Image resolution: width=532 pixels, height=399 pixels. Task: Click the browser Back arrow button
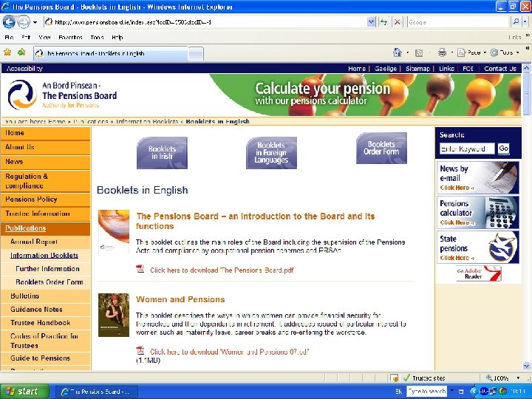tap(9, 22)
